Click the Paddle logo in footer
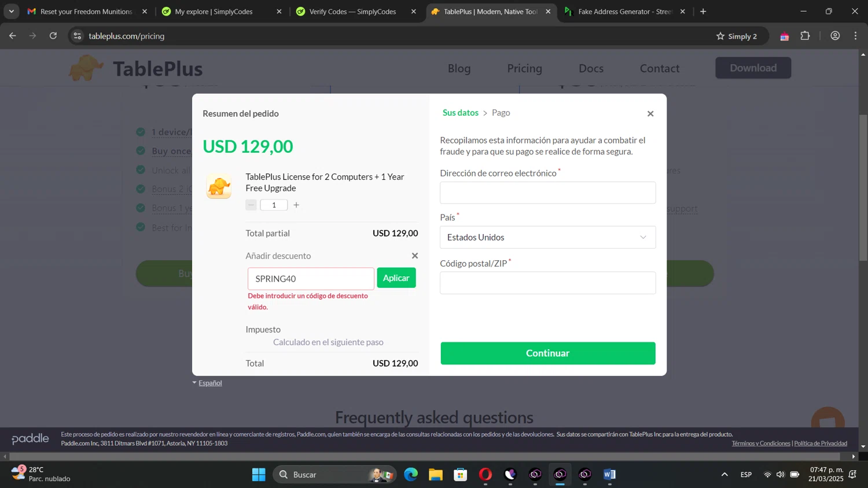 (x=30, y=439)
